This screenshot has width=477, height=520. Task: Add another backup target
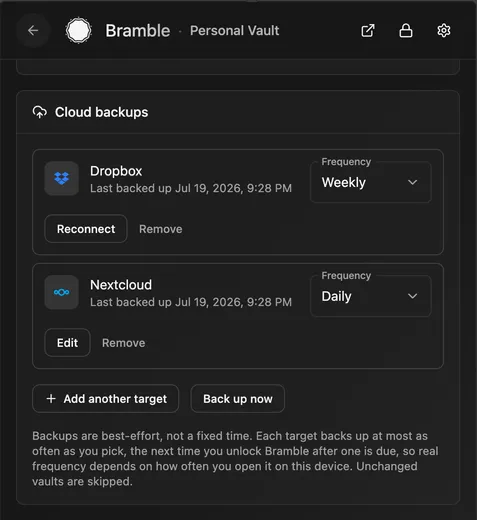point(105,399)
